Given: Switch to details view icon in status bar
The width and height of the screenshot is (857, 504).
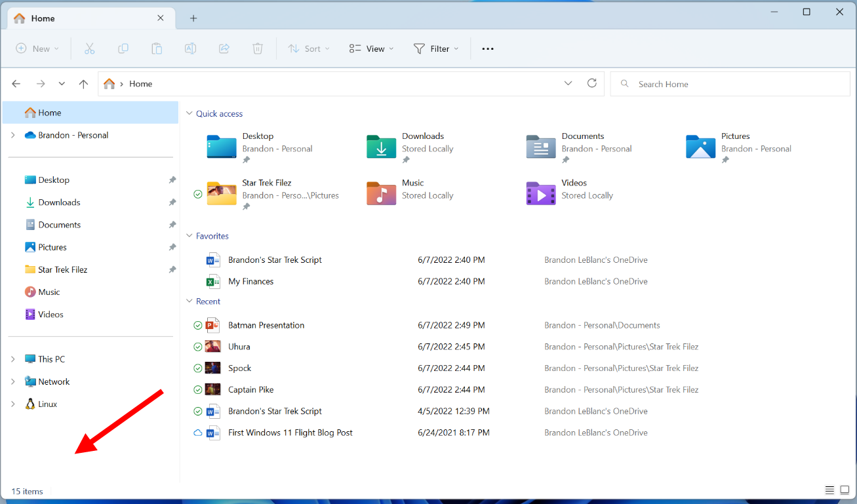Looking at the screenshot, I should coord(829,490).
